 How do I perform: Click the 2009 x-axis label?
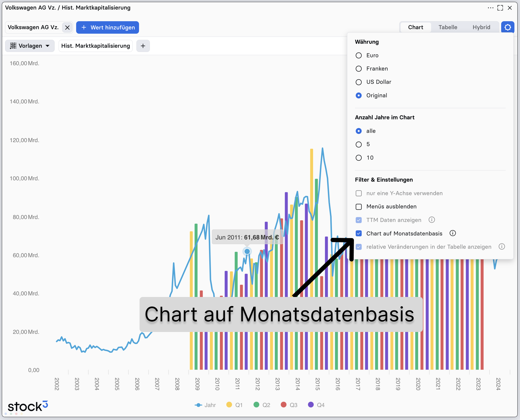(x=197, y=384)
